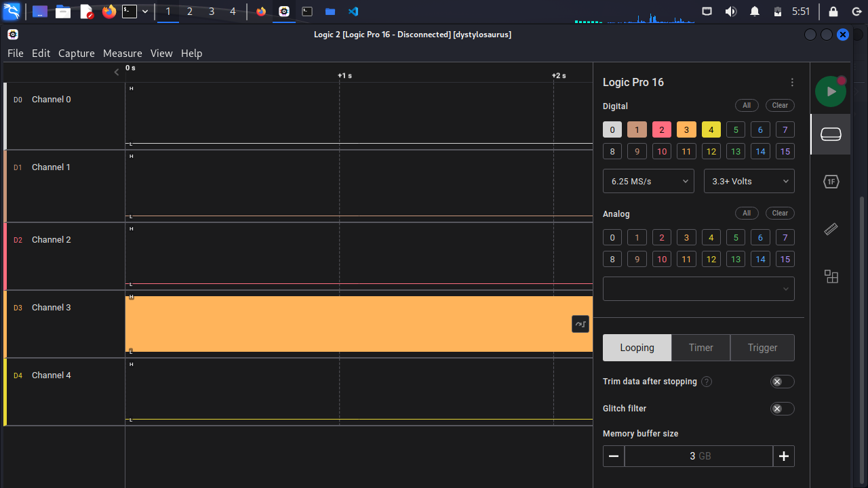Viewport: 868px width, 488px height.
Task: Open the Device Settings sidebar panel
Action: (830, 134)
